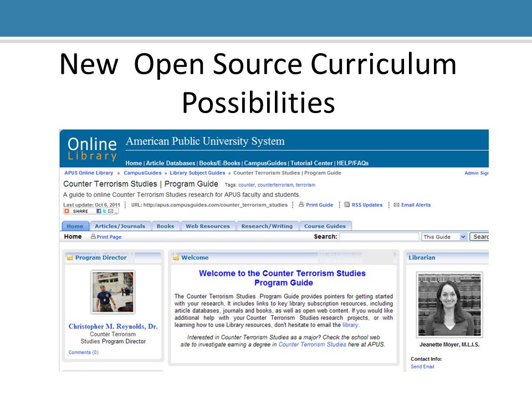Open the Web Resources tab
Screen dimensions: 532x399
pyautogui.click(x=208, y=226)
